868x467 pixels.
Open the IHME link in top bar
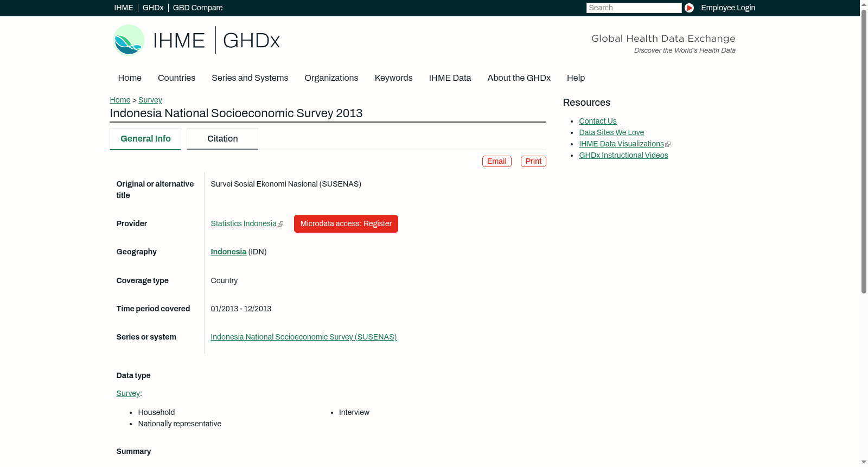(124, 8)
